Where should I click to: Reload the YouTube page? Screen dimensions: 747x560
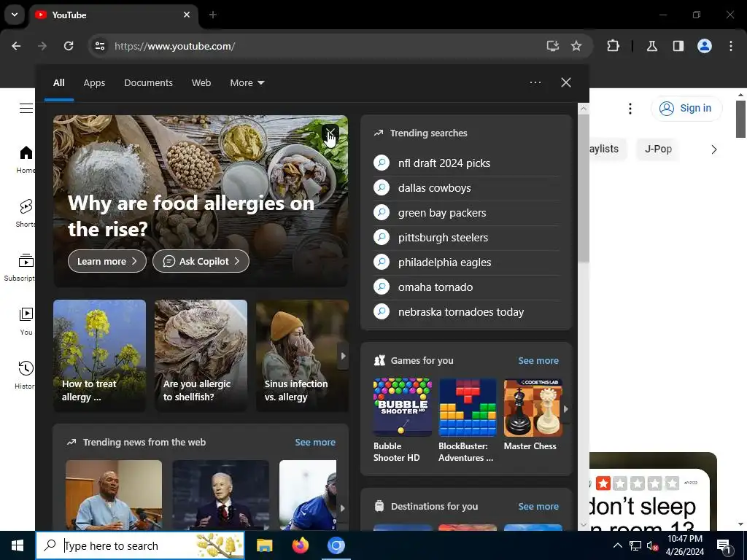(69, 46)
